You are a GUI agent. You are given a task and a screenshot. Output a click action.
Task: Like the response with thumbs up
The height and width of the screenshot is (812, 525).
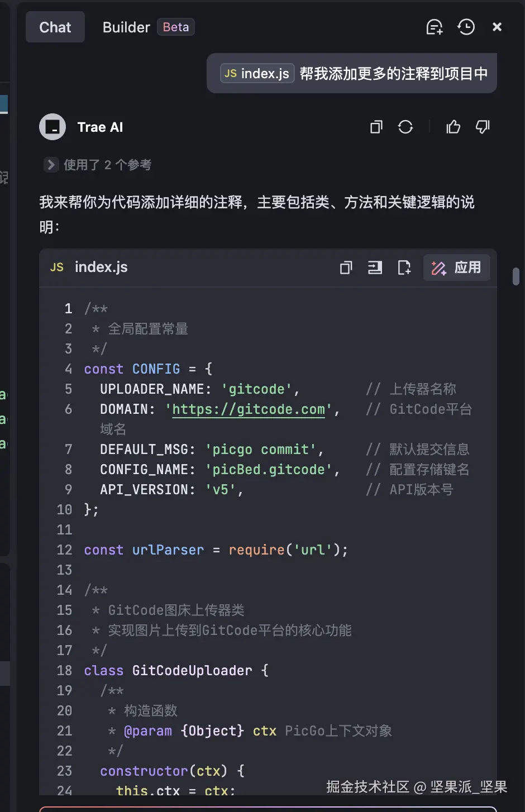click(453, 127)
